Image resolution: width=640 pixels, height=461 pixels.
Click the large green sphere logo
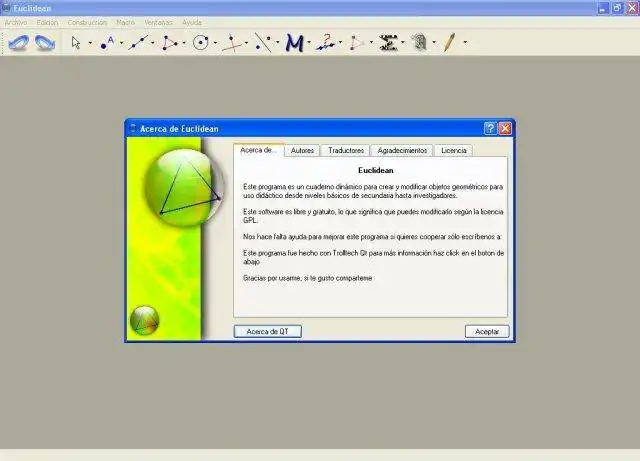[184, 188]
